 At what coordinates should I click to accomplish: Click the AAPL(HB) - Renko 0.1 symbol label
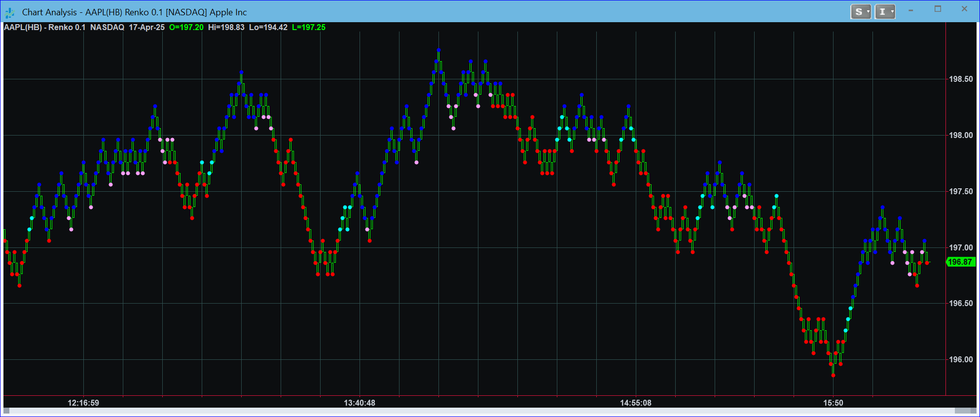click(45, 28)
